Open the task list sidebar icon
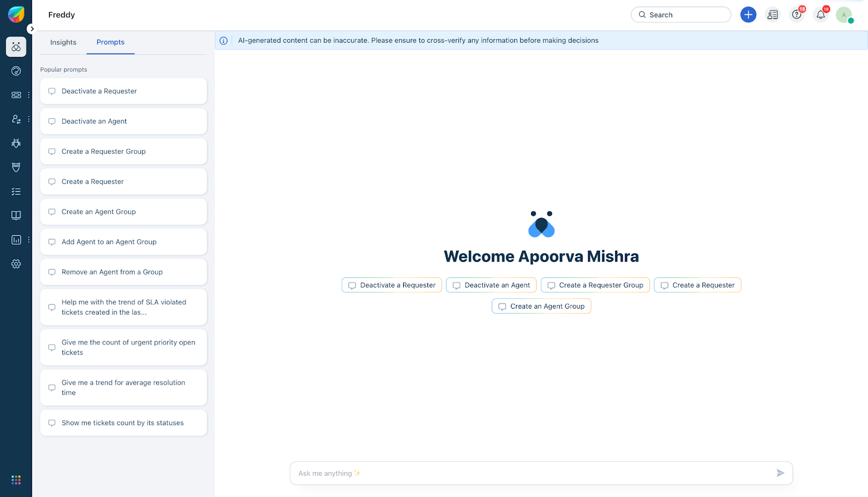This screenshot has width=868, height=497. pyautogui.click(x=16, y=192)
